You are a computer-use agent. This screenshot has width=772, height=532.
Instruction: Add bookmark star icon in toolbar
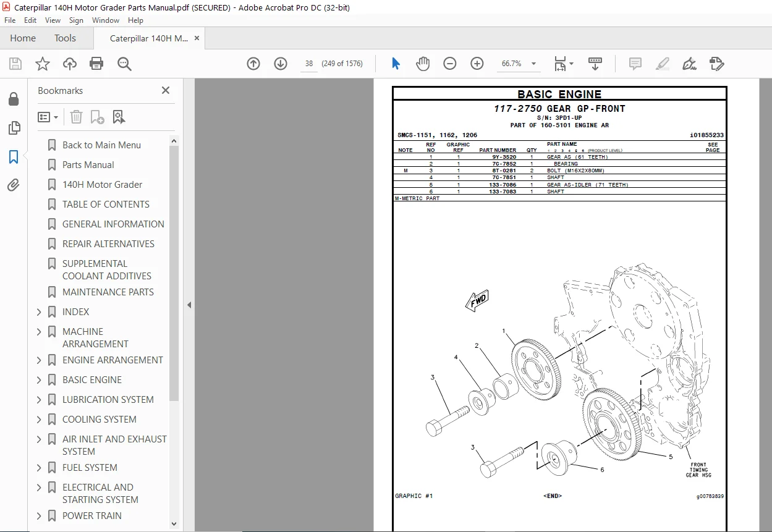point(43,64)
